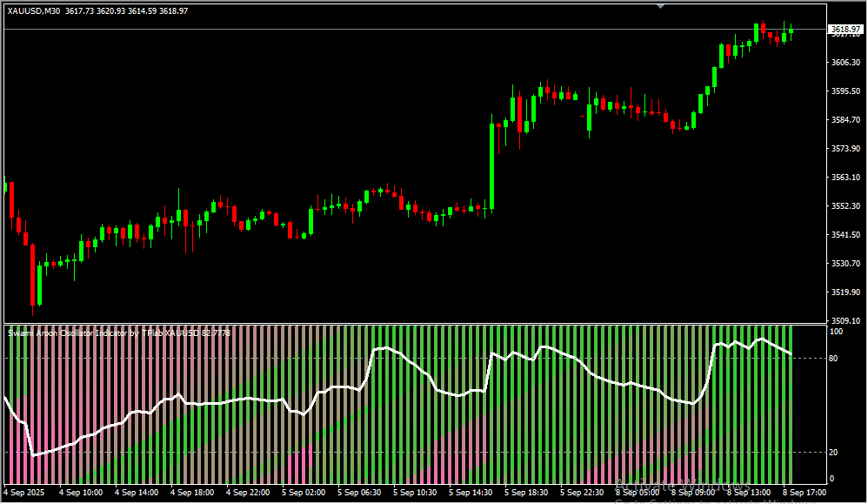Image resolution: width=868 pixels, height=504 pixels.
Task: Click the oscillator 80 level label
Action: tap(835, 358)
